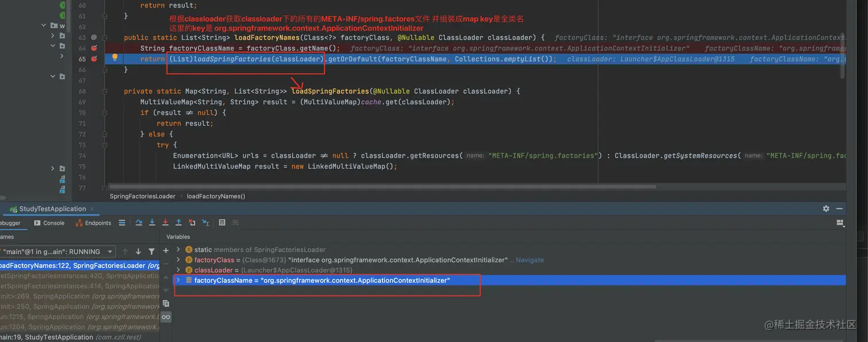
Task: Click the editor horizontal scrollbar
Action: click(382, 186)
